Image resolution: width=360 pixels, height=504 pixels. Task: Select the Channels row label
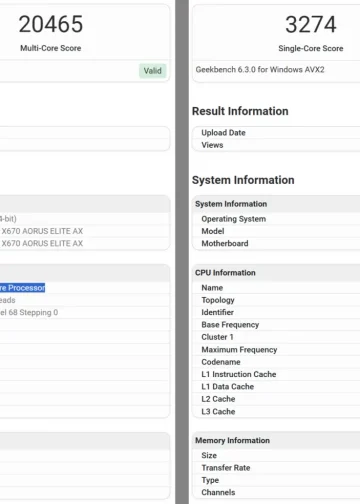point(218,492)
